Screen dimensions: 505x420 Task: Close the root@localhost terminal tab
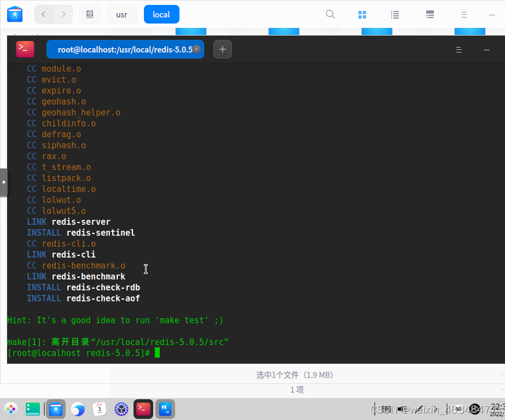(196, 49)
